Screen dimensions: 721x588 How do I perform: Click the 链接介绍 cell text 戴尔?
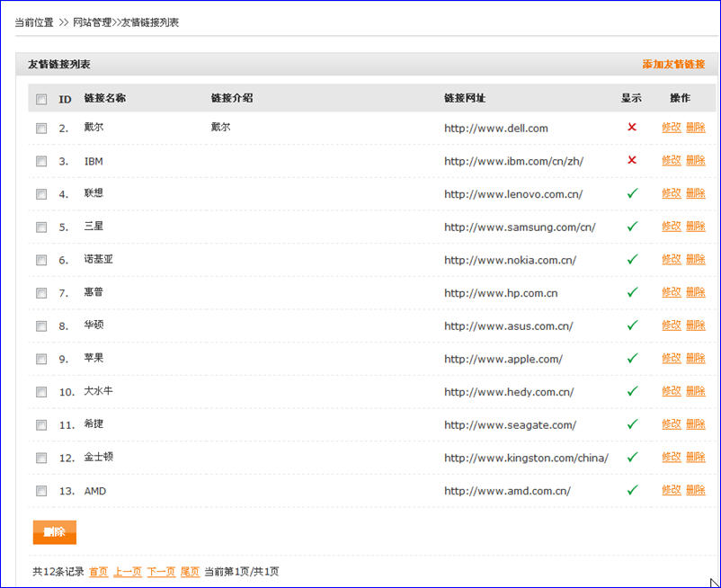click(x=221, y=128)
